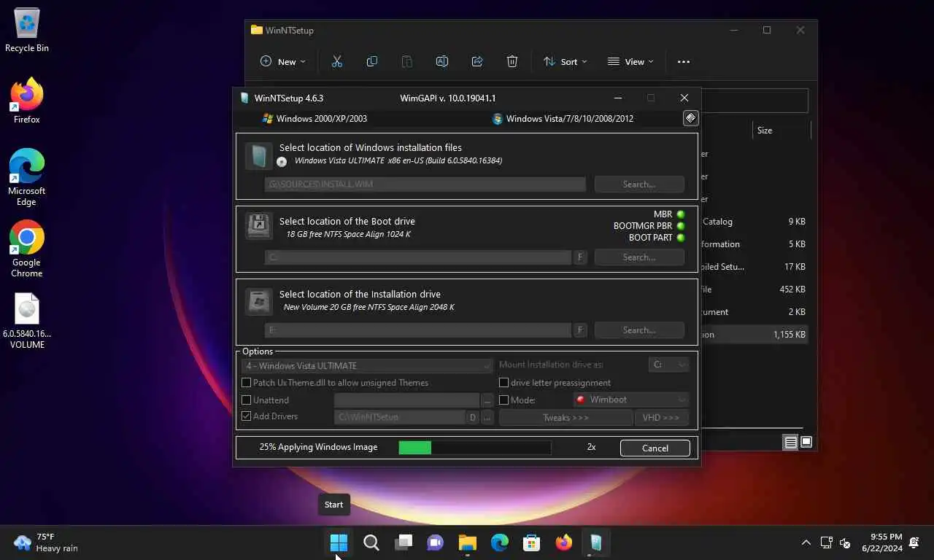This screenshot has width=934, height=560.
Task: Open the Tweaks >>> button
Action: (x=566, y=418)
